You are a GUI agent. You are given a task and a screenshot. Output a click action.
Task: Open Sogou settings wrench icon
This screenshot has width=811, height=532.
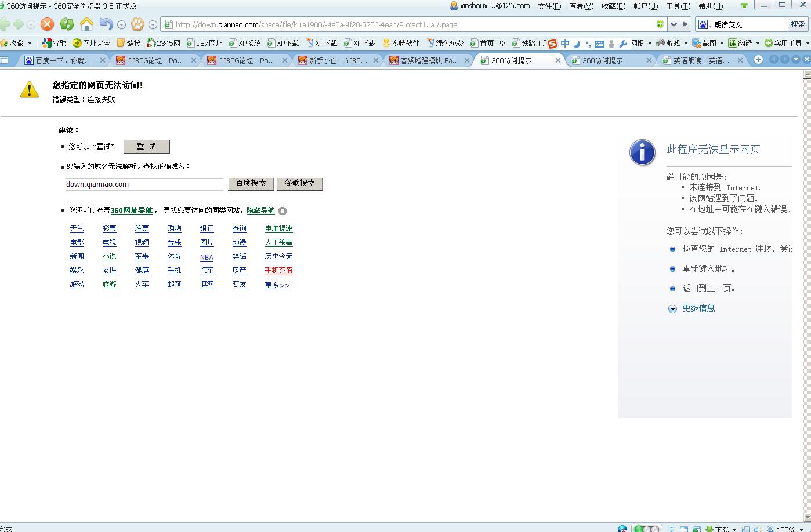624,44
